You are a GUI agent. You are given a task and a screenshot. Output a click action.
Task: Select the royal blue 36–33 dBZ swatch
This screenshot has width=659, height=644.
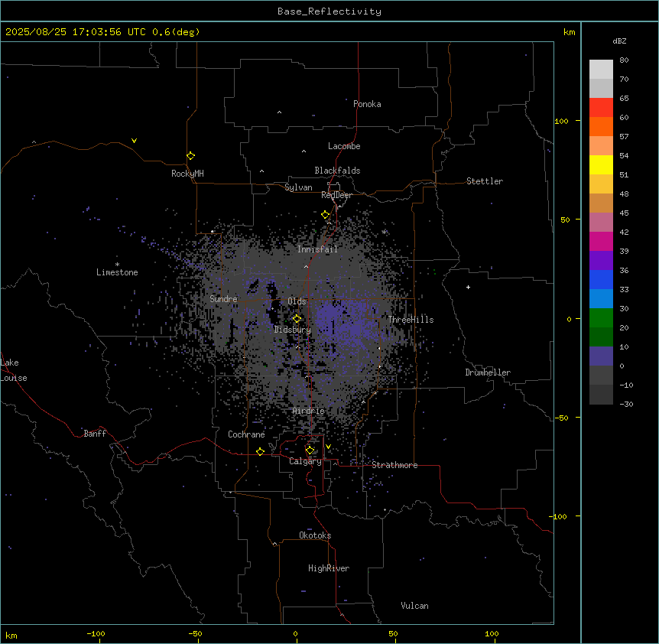pos(601,279)
